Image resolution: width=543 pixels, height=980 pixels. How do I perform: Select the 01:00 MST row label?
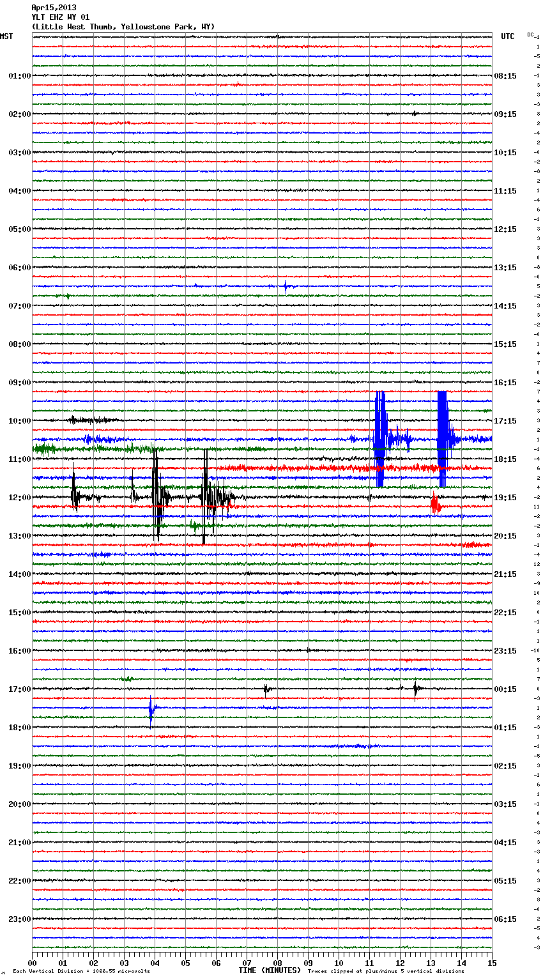(20, 76)
